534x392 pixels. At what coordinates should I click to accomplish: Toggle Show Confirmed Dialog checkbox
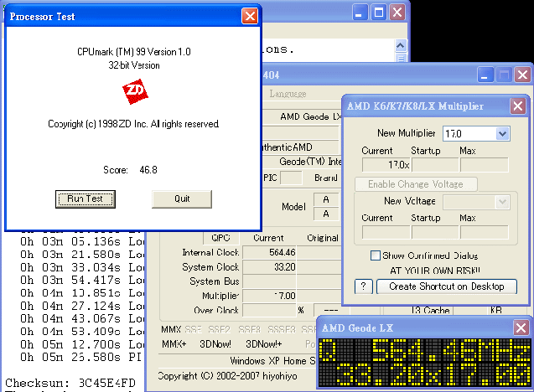pos(376,255)
